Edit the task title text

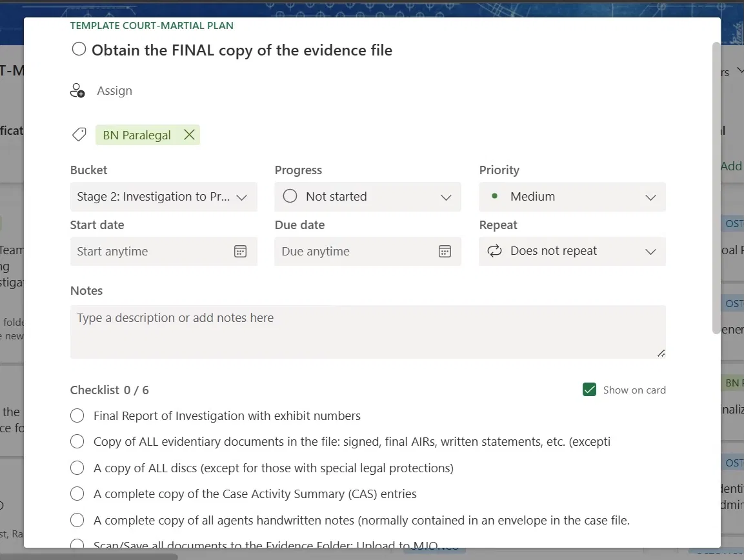pos(242,50)
